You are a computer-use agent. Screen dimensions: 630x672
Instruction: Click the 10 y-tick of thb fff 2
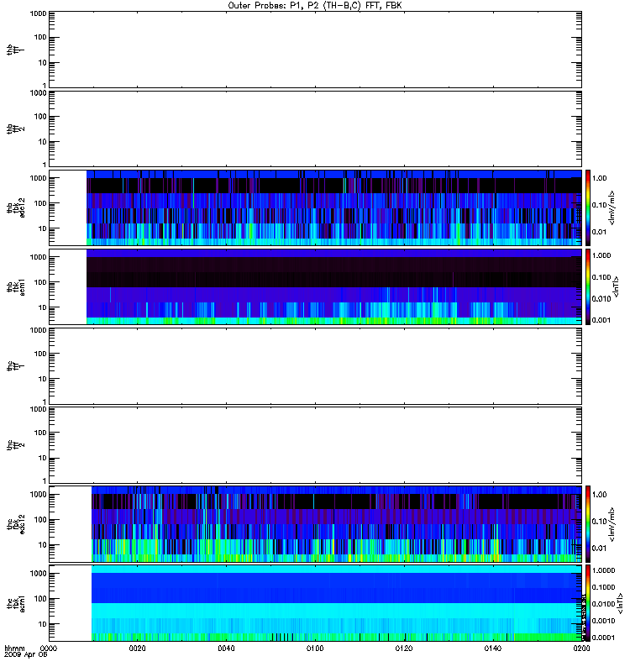[42, 142]
